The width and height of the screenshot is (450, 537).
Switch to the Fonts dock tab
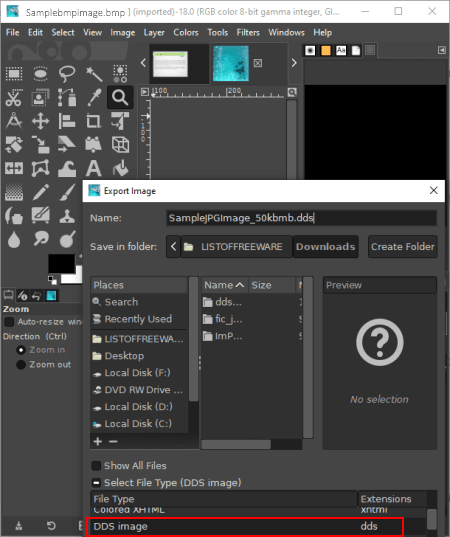coord(341,50)
